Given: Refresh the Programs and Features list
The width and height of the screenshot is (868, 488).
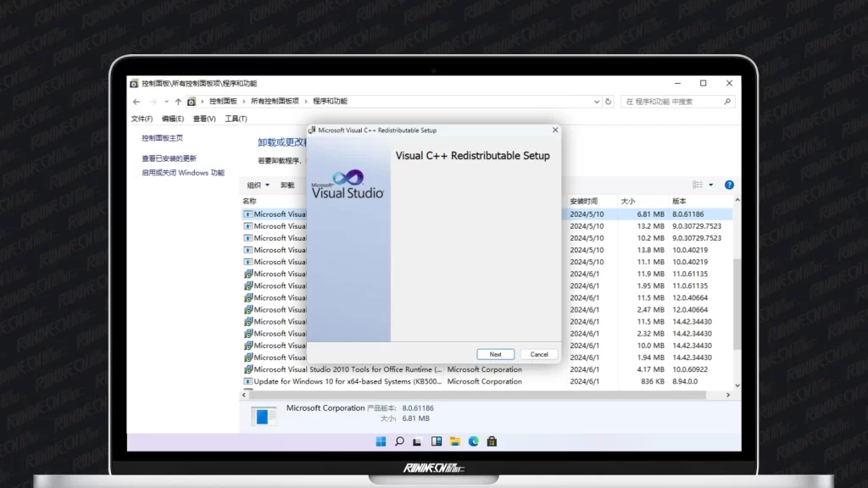Looking at the screenshot, I should [x=608, y=102].
